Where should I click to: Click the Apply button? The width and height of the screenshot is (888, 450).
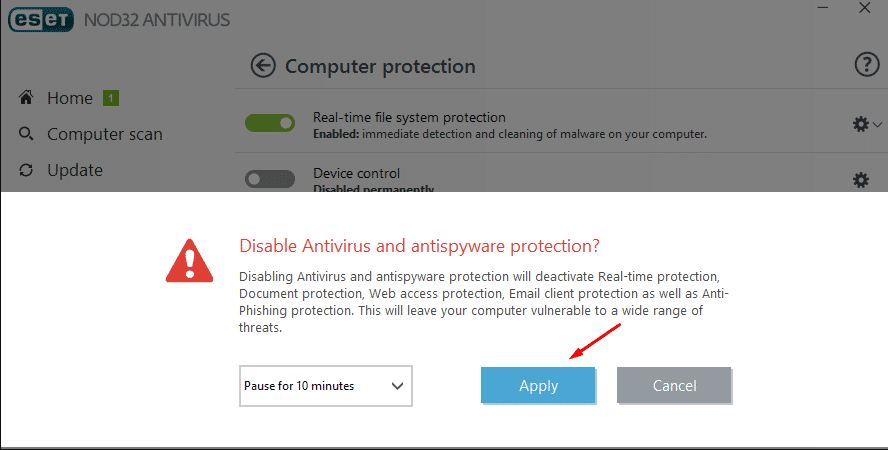tap(538, 385)
